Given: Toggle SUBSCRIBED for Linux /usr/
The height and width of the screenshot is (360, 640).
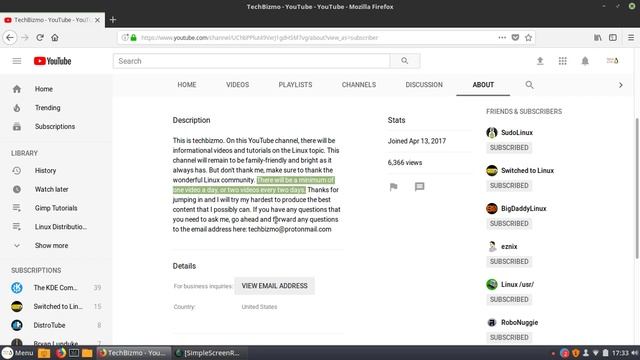Looking at the screenshot, I should pyautogui.click(x=509, y=299).
